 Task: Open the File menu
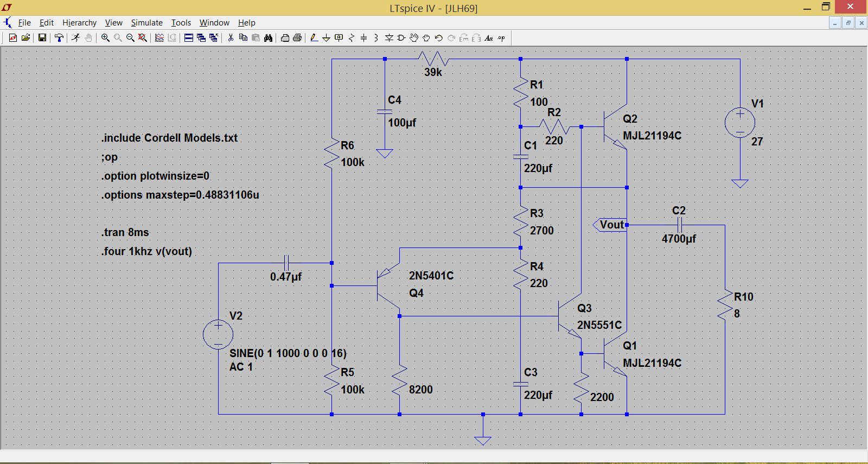[x=24, y=23]
